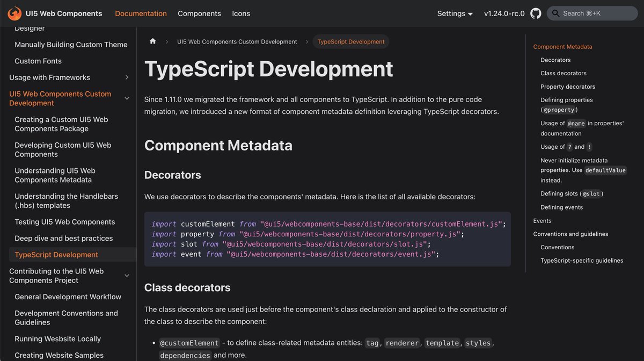Open the Documentation nav tab
Viewport: 644px width, 361px height.
click(x=141, y=13)
